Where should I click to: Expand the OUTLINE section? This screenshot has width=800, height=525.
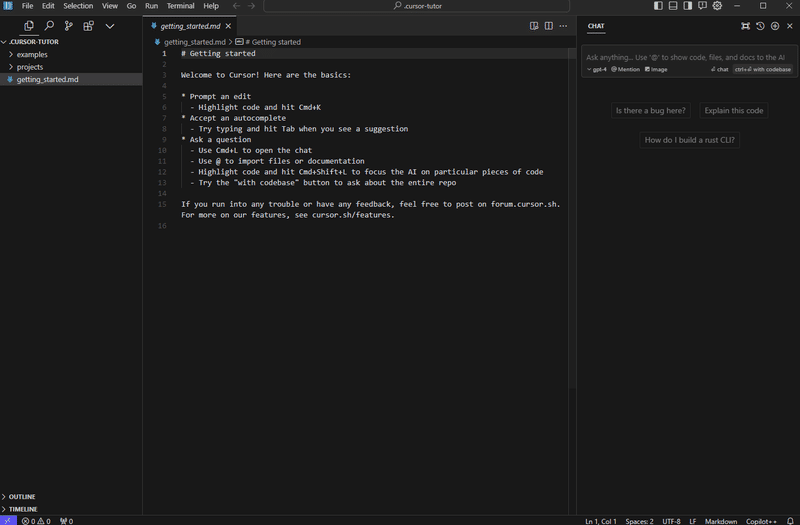tap(22, 496)
